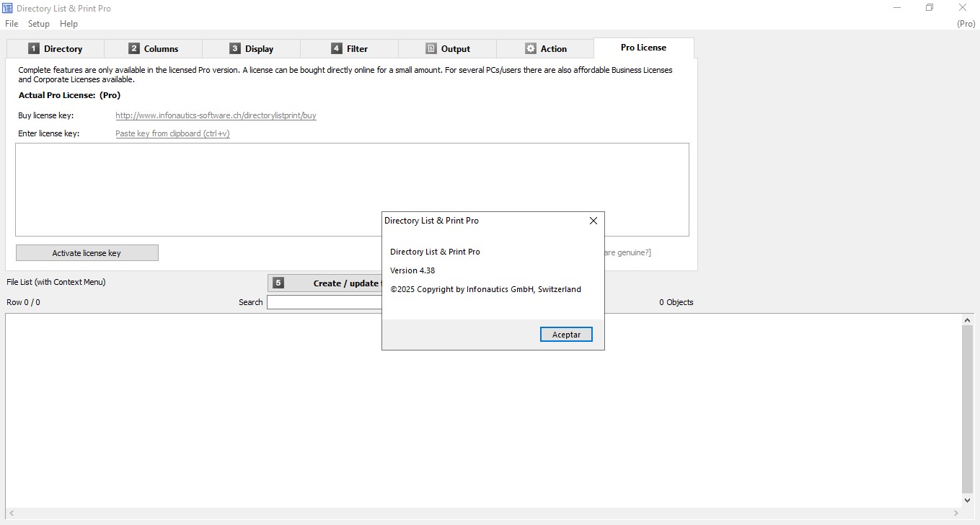
Task: Click the number 1 Directory tab icon
Action: point(33,49)
